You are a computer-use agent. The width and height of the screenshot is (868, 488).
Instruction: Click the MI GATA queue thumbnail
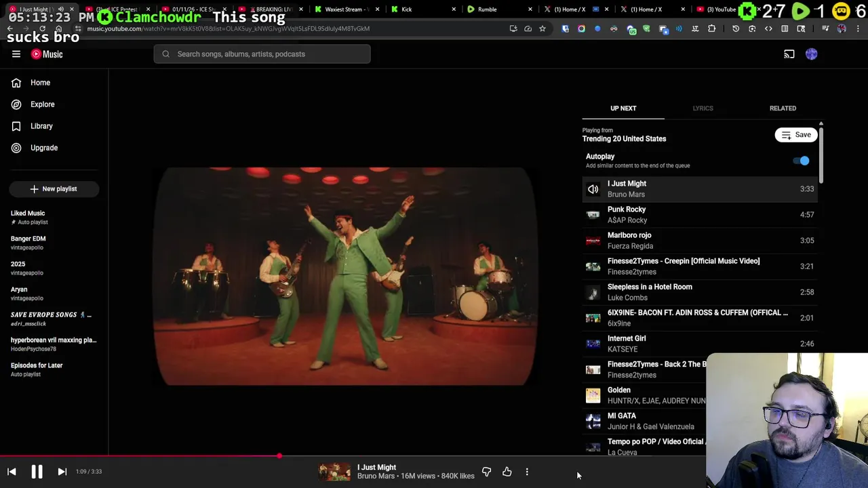click(x=593, y=421)
